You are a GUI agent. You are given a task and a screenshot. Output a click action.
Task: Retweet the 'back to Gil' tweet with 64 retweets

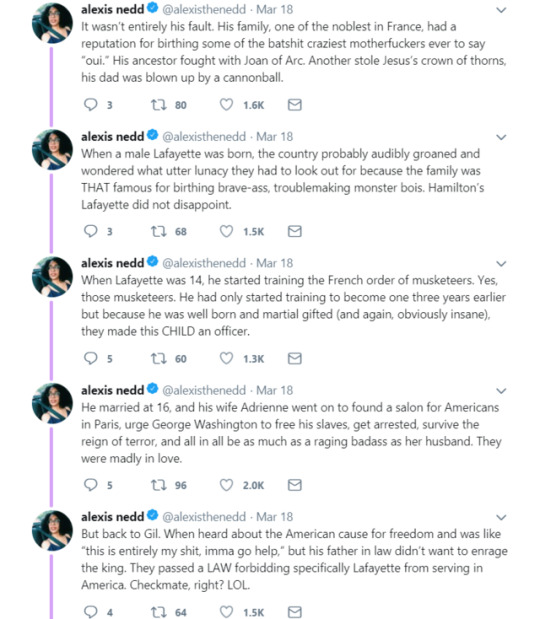point(159,612)
